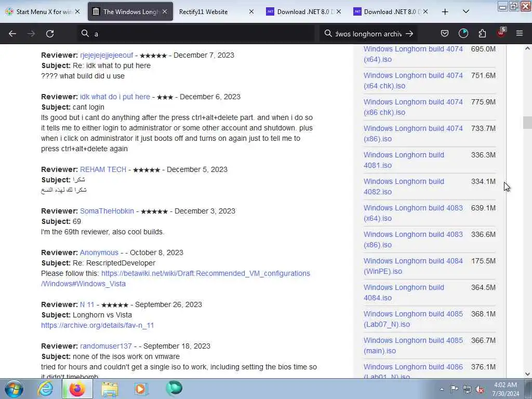Click the Firefox taskbar icon

point(77,389)
